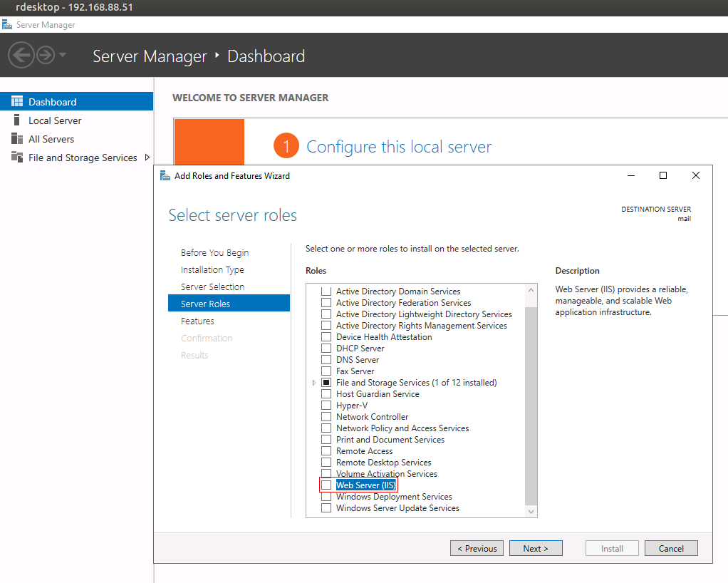Screen dimensions: 728x583
Task: Click the Local Server icon in sidebar
Action: 16,120
